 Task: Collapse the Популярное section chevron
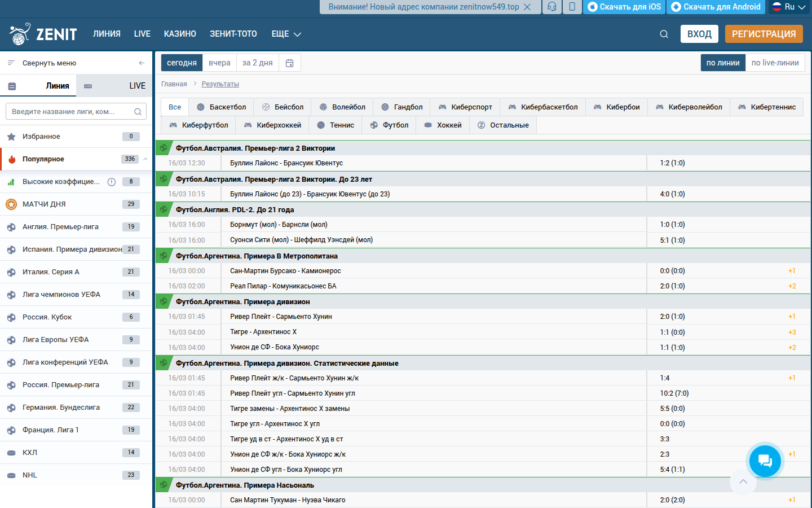145,159
